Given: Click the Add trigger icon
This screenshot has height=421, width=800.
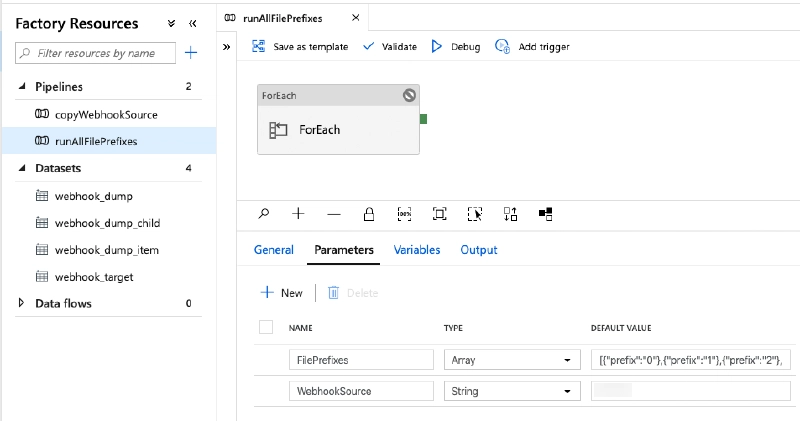Looking at the screenshot, I should click(503, 46).
